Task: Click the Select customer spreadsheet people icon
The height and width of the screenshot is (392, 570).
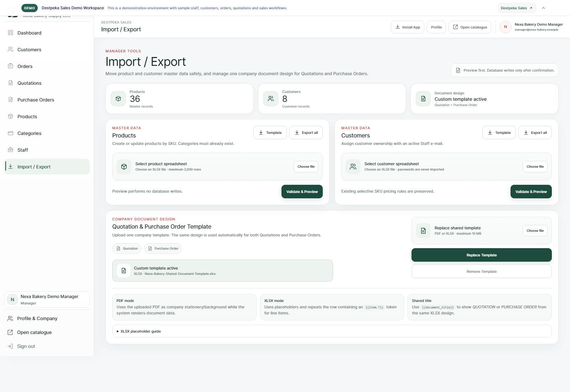Action: click(353, 167)
